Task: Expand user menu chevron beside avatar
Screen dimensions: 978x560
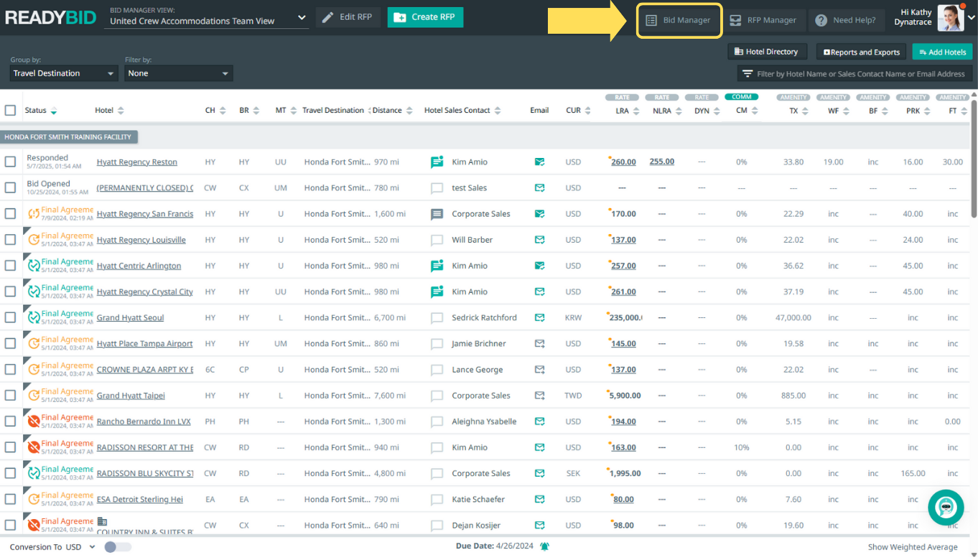Action: click(971, 18)
